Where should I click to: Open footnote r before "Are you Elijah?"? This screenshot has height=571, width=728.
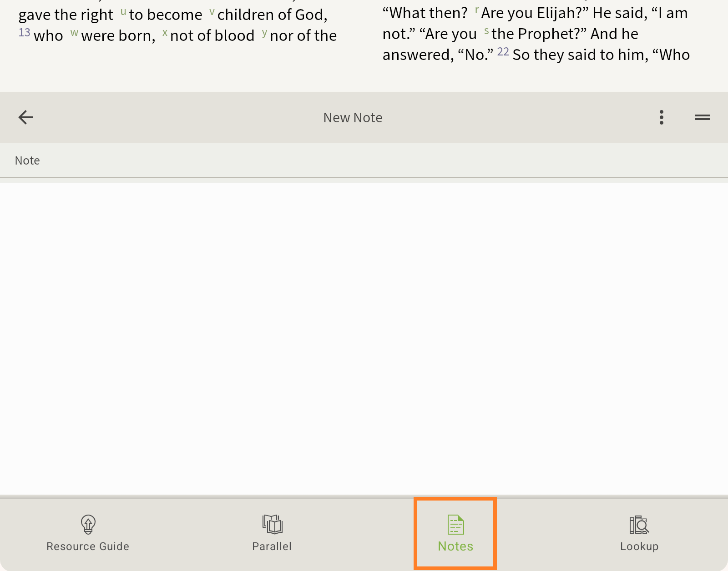(476, 10)
